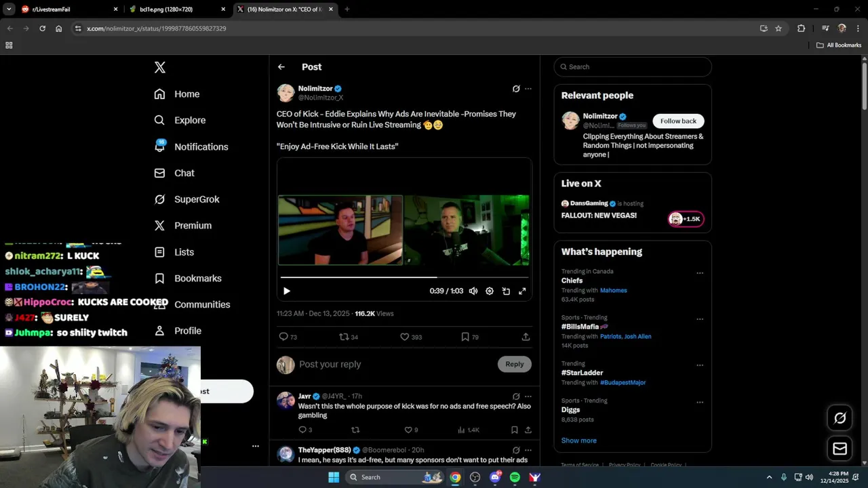Open the #BudapestMajor trending link
868x488 pixels.
[x=623, y=382]
